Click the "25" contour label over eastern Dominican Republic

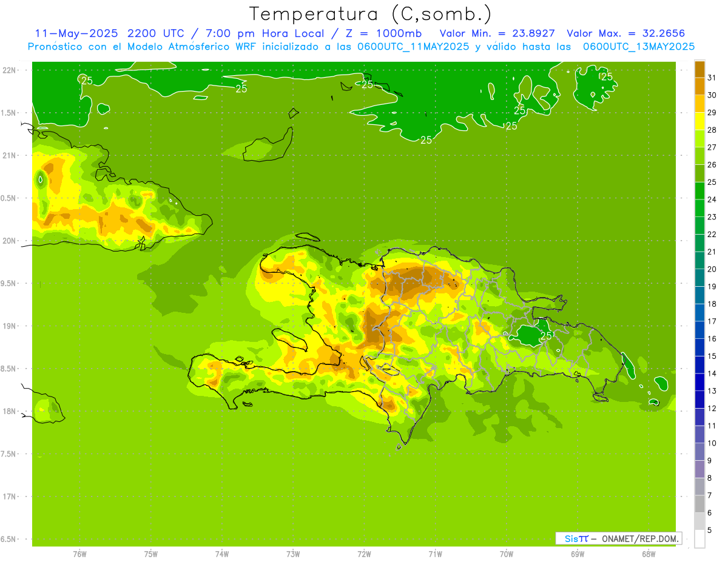click(x=546, y=335)
